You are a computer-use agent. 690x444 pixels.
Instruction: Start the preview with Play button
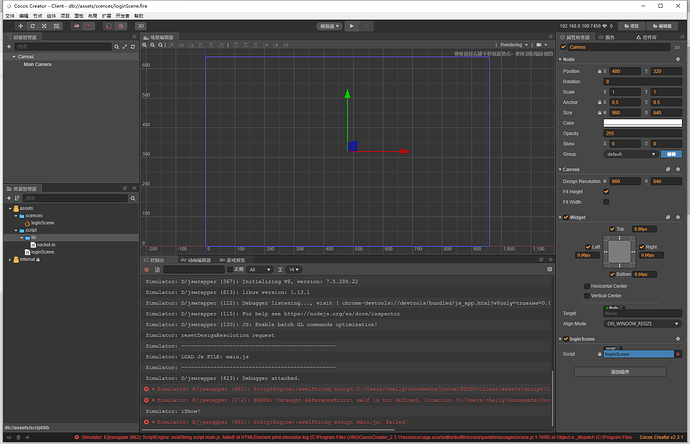click(352, 26)
